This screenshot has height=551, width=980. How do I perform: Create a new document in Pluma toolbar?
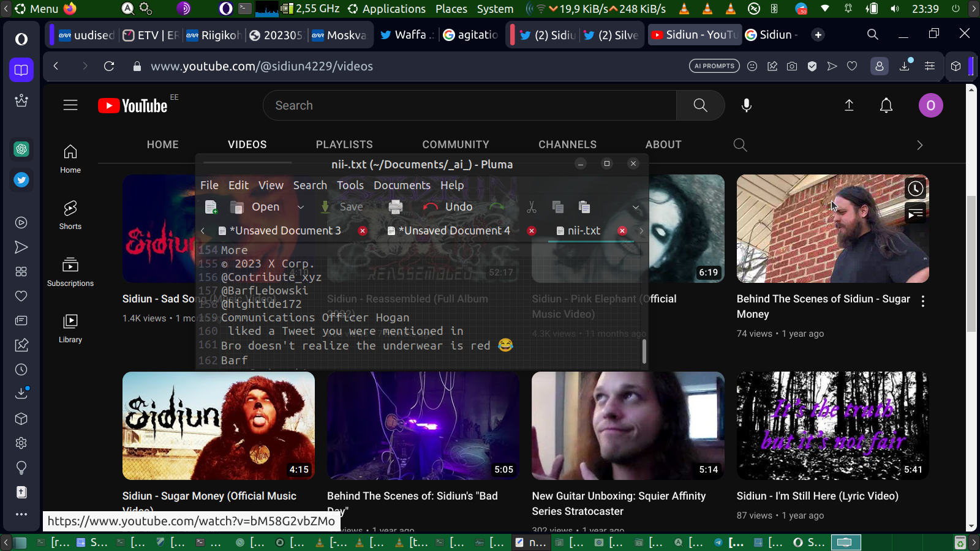coord(211,207)
